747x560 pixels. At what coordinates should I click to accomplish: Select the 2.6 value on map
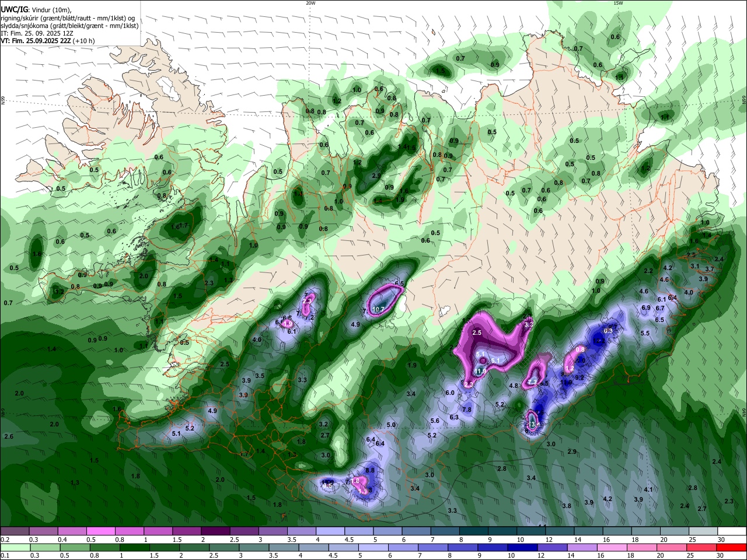(9, 436)
